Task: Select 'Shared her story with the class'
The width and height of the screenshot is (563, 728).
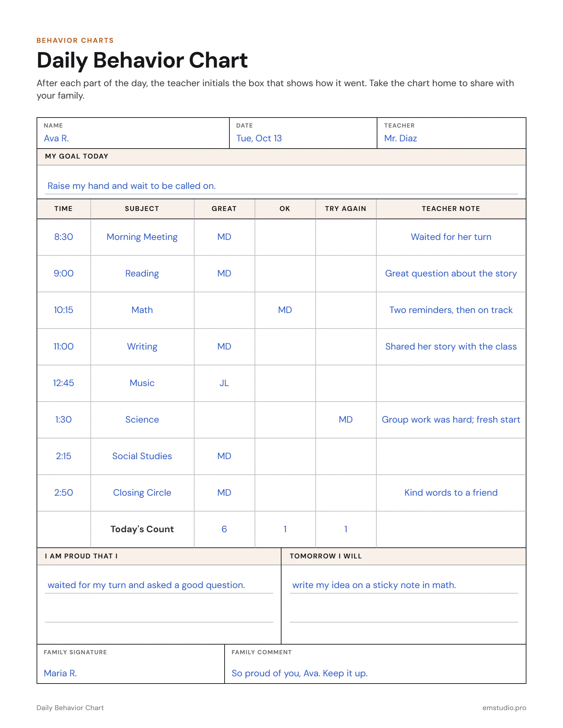Action: 451,346
